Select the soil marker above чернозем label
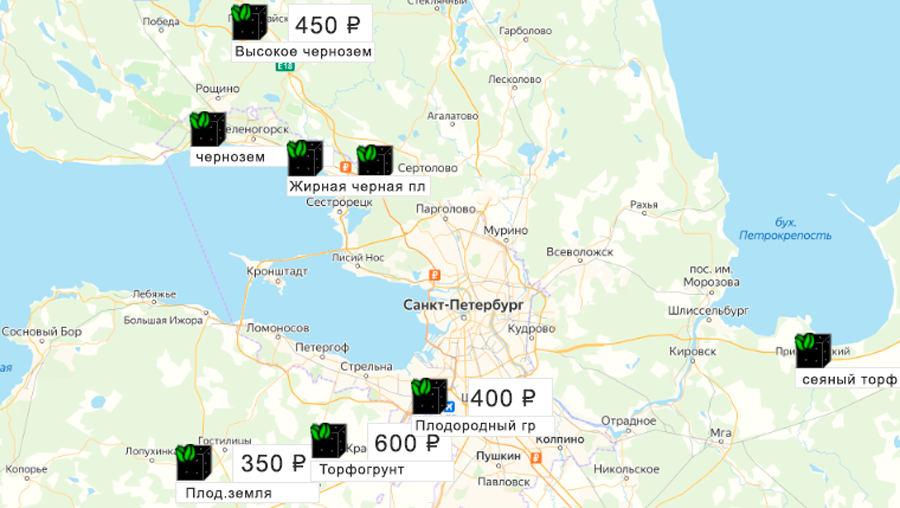Viewport: 900px width, 508px height. click(x=208, y=130)
